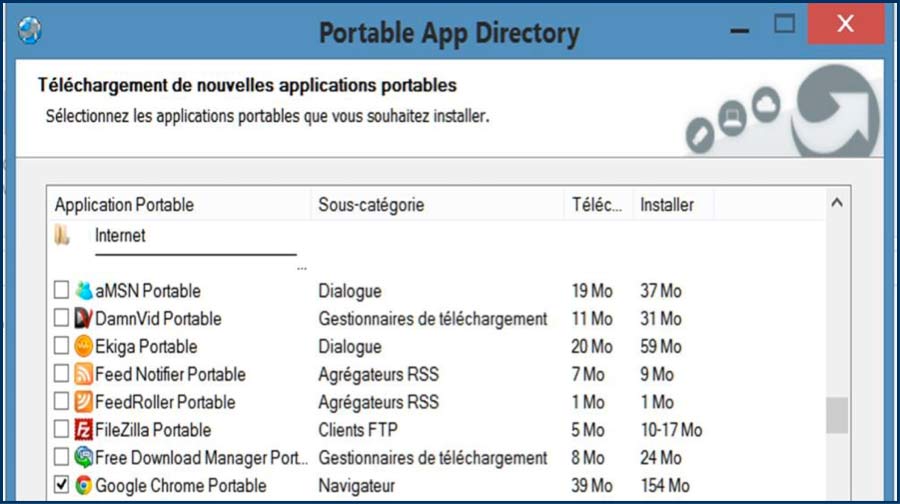The height and width of the screenshot is (504, 900).
Task: Click the vertical scrollbar thumb
Action: 837,415
